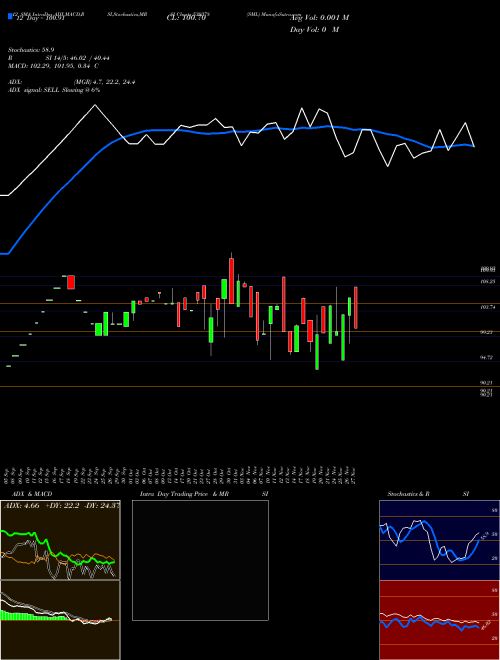Click the last red candlestick on the chart
Screen dimensions: 500x660
[x=356, y=308]
